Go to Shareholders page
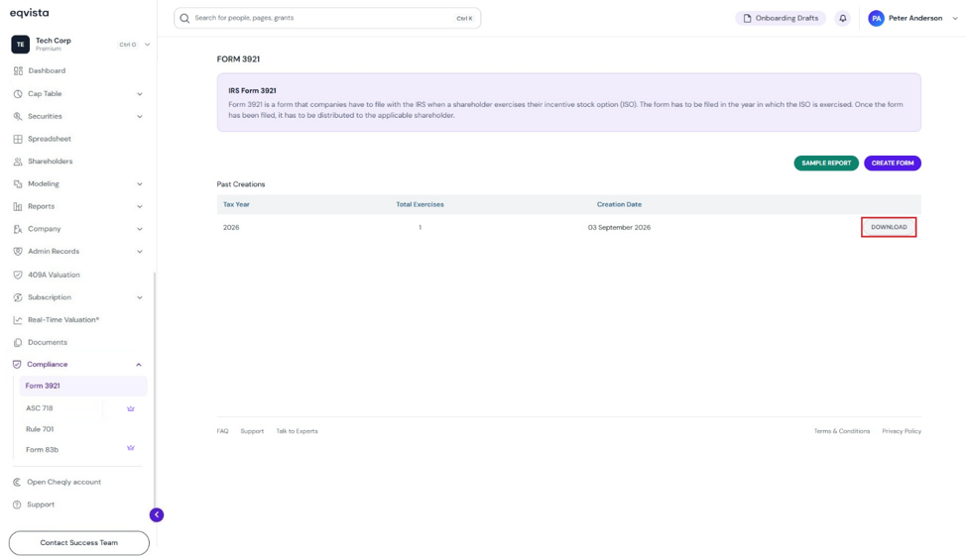 (x=50, y=162)
